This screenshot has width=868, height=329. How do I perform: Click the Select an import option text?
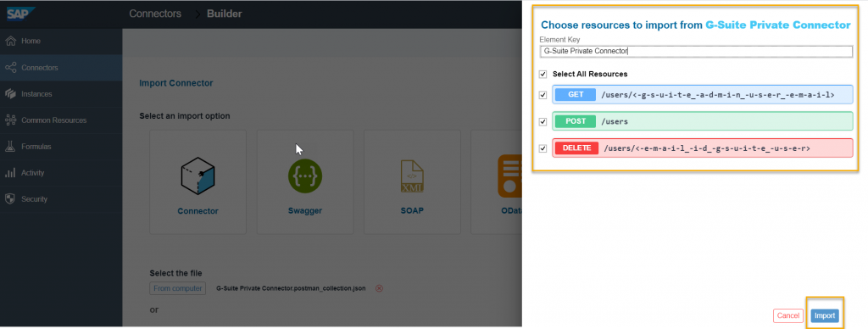tap(184, 116)
